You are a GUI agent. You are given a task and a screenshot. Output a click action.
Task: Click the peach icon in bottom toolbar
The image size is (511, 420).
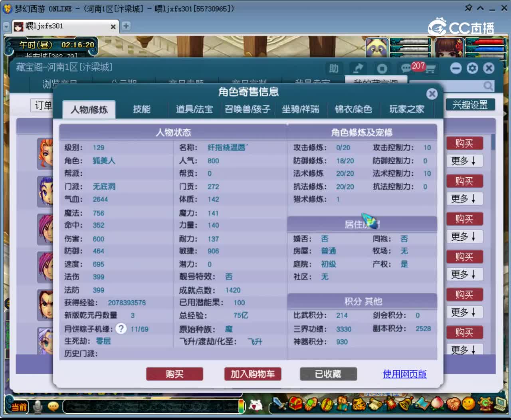[x=437, y=404]
